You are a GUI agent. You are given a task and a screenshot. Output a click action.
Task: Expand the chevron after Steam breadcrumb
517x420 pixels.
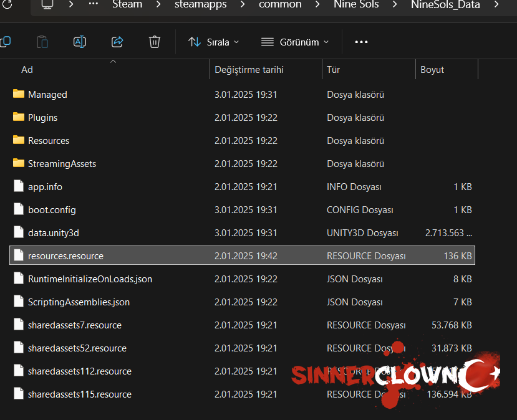click(158, 4)
